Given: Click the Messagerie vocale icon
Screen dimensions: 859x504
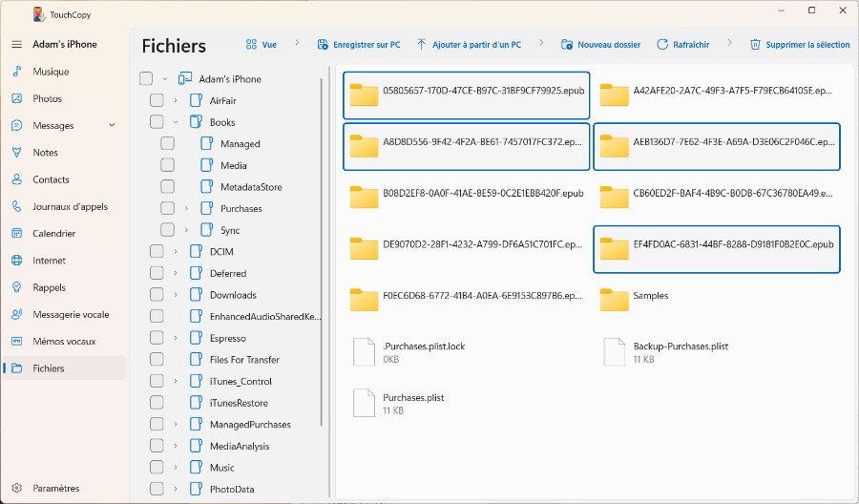Looking at the screenshot, I should (x=16, y=314).
